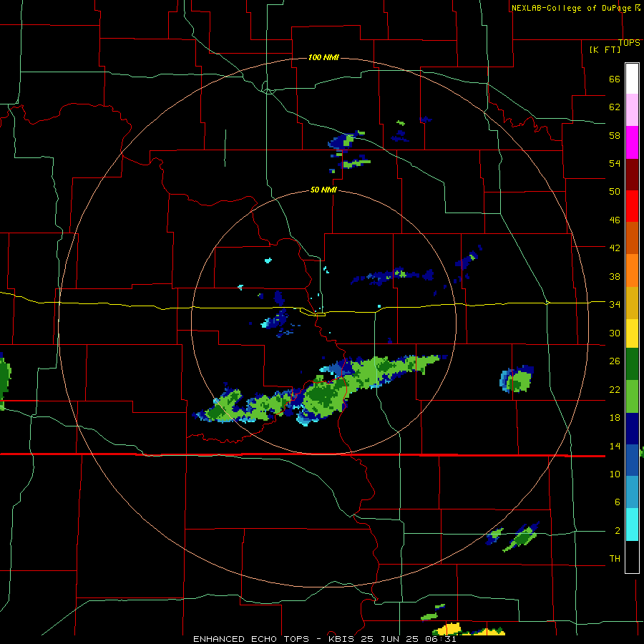Image resolution: width=644 pixels, height=644 pixels.
Task: Click the light green swatch near 22
Action: click(x=632, y=396)
